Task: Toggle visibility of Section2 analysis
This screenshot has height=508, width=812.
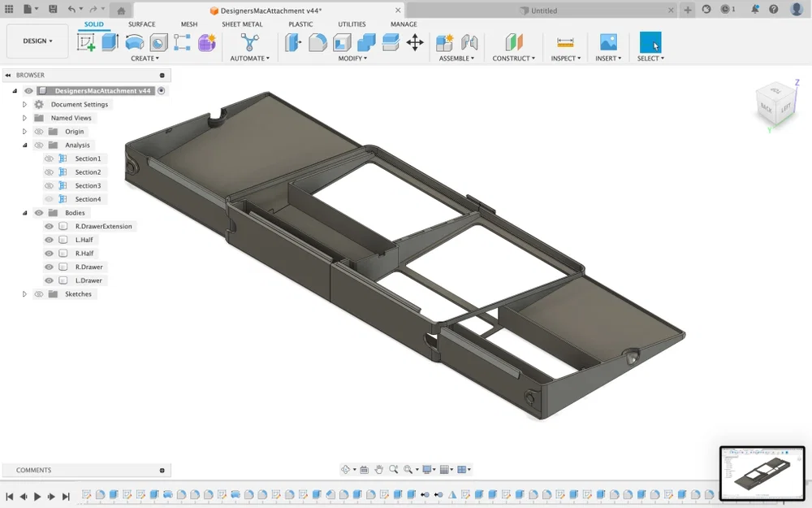Action: 49,172
